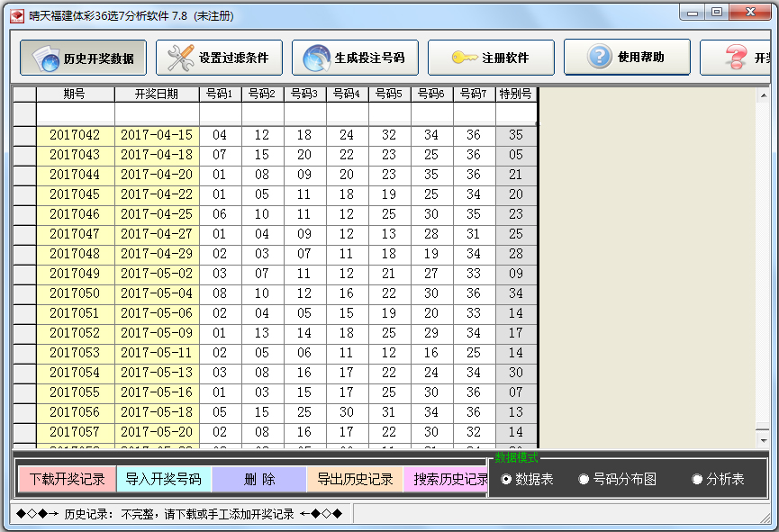Click period cell 2017048
This screenshot has width=779, height=532.
coord(75,254)
